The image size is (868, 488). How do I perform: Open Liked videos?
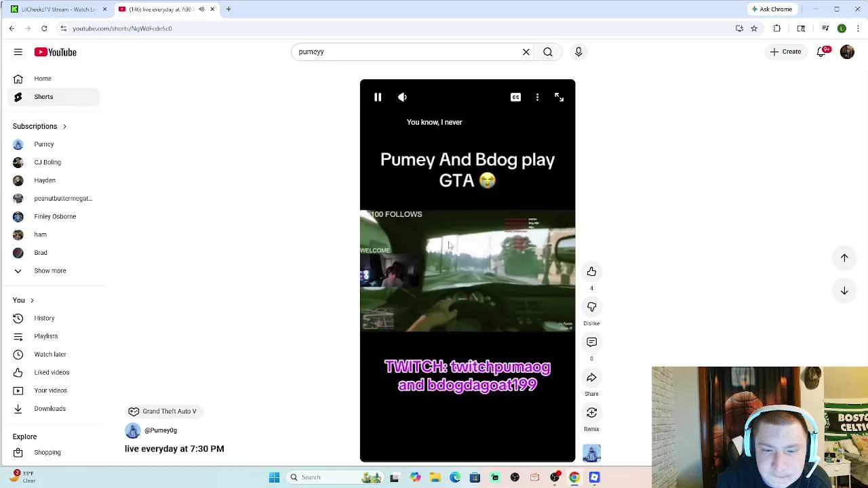click(54, 372)
